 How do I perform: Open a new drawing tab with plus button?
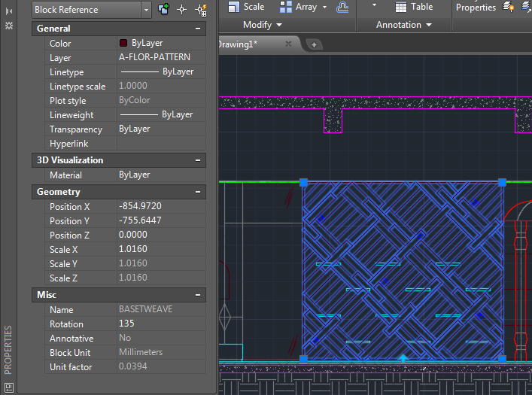click(x=314, y=45)
